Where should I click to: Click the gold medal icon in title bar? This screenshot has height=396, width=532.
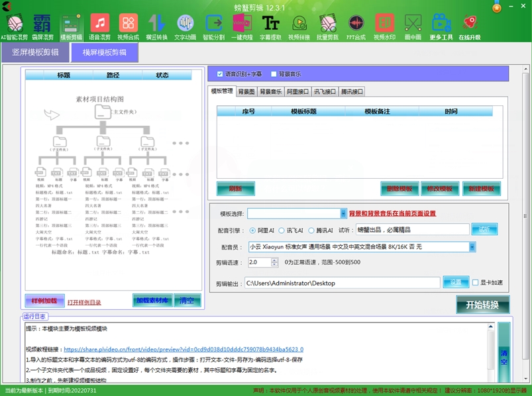pyautogui.click(x=497, y=7)
